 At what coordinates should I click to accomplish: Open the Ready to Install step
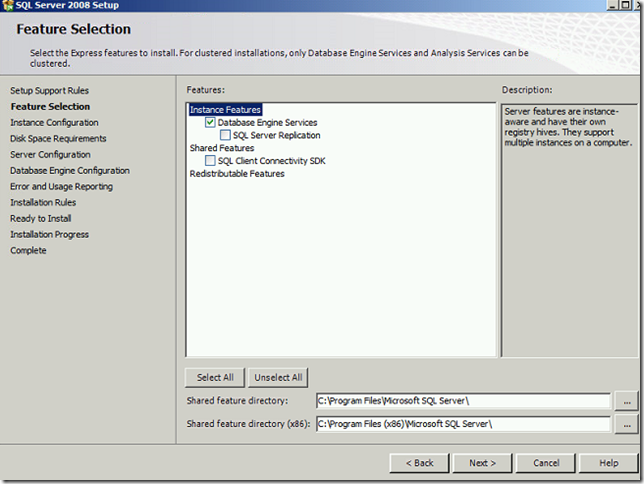(x=40, y=219)
